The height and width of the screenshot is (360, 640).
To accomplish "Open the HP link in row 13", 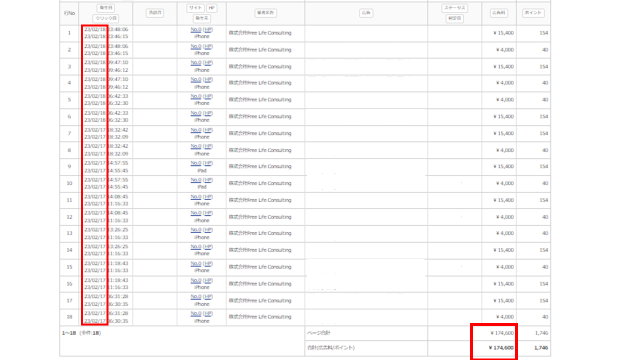I will click(x=208, y=230).
